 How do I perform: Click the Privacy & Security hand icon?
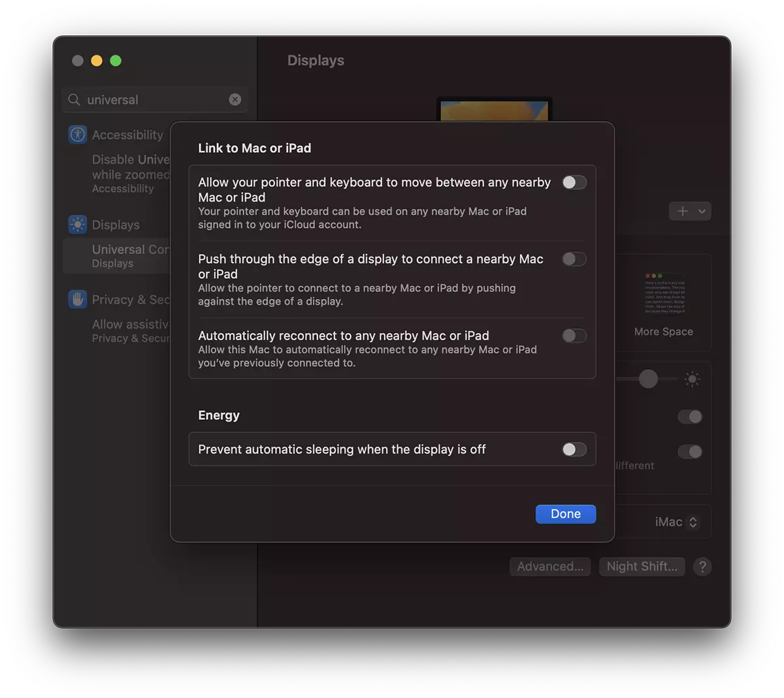pos(78,300)
